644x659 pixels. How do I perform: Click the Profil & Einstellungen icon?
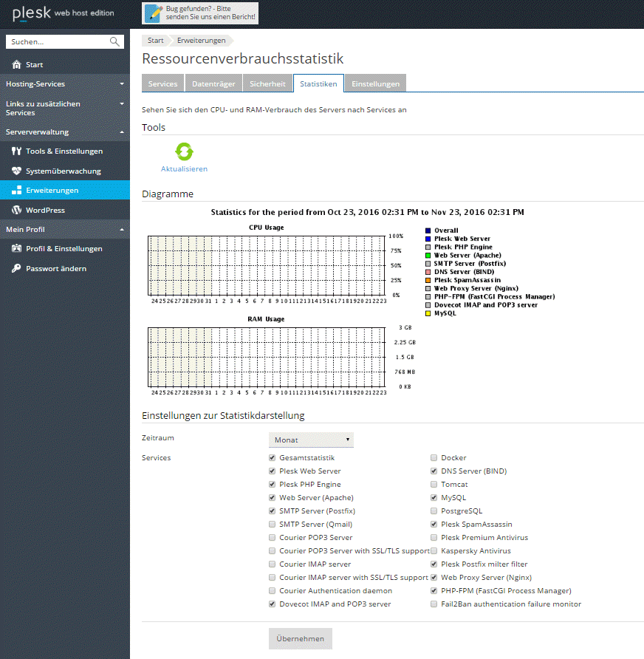pyautogui.click(x=16, y=248)
